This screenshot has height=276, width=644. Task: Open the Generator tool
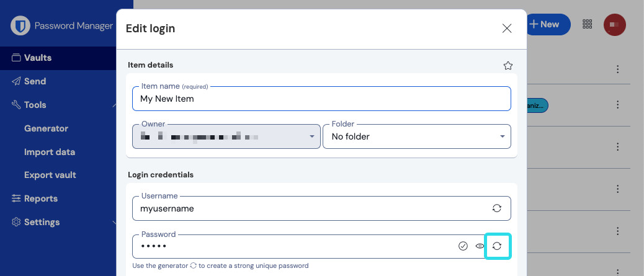[x=46, y=128]
